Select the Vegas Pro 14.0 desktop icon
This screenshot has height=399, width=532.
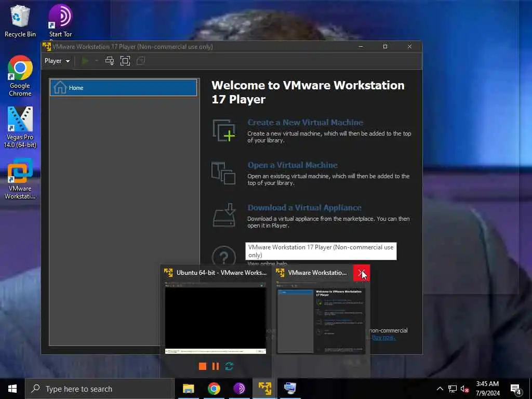coord(20,128)
